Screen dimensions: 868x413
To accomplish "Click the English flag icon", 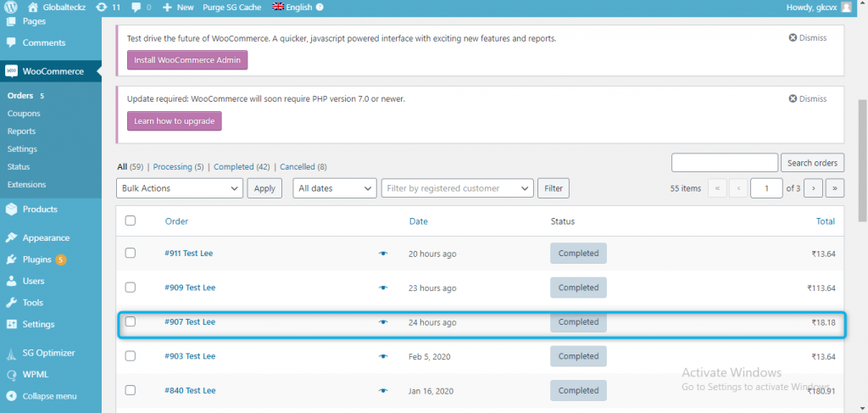I will (x=278, y=7).
